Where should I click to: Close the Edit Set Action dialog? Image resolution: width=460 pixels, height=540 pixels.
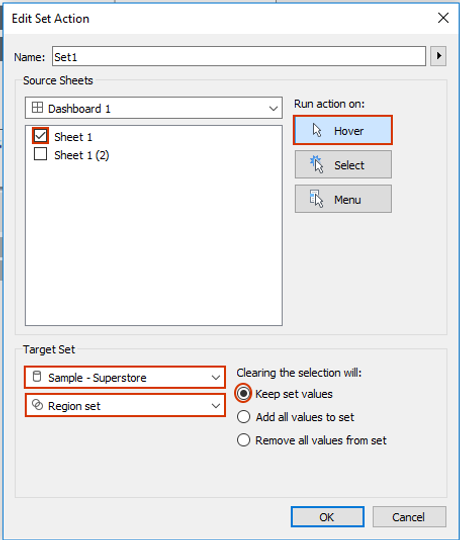[x=443, y=18]
